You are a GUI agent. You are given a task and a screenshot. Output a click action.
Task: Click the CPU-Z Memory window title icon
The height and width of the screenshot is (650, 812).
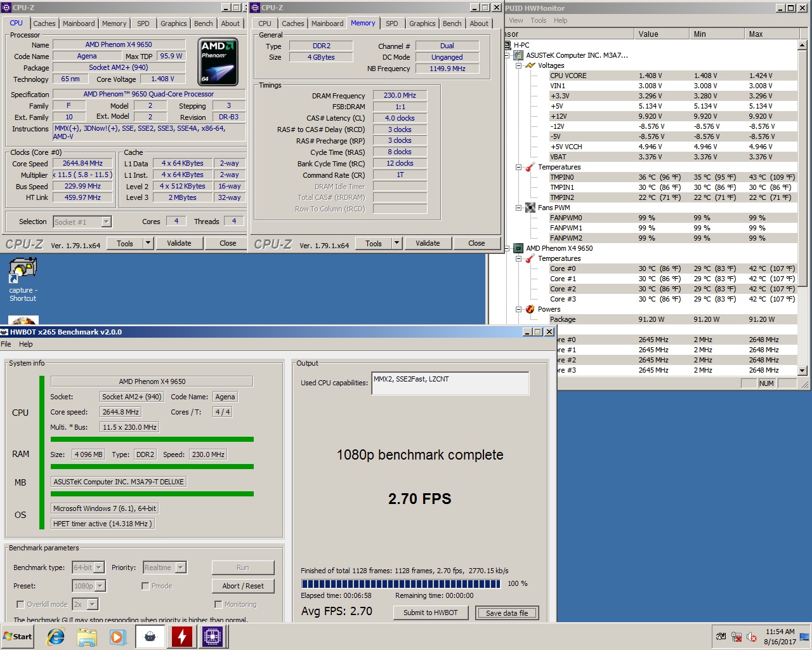[x=255, y=8]
